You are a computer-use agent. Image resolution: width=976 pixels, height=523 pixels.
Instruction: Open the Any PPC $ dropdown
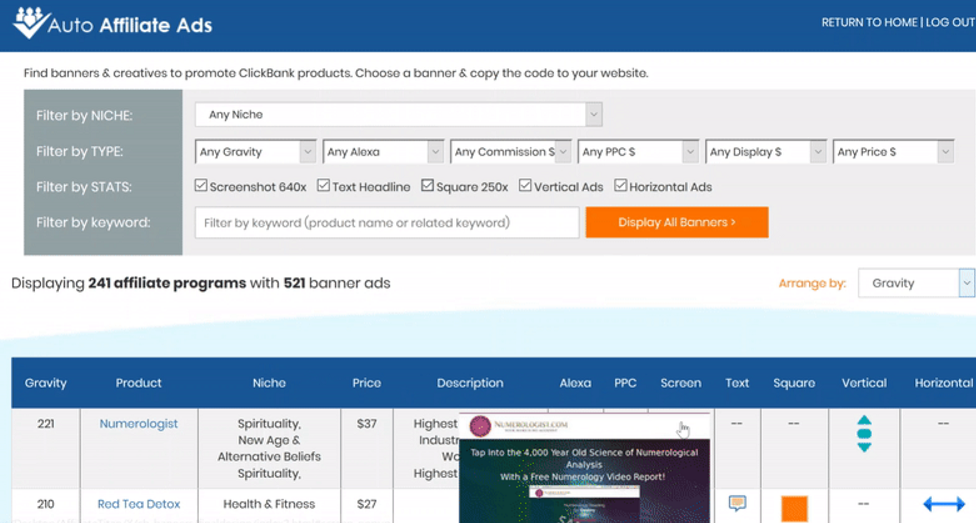[639, 152]
